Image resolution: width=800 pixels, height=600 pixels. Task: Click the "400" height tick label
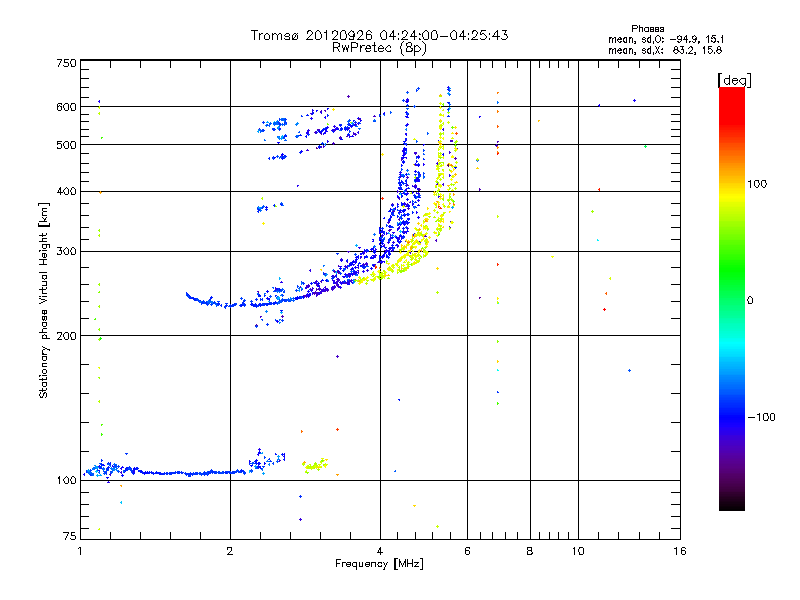(66, 192)
